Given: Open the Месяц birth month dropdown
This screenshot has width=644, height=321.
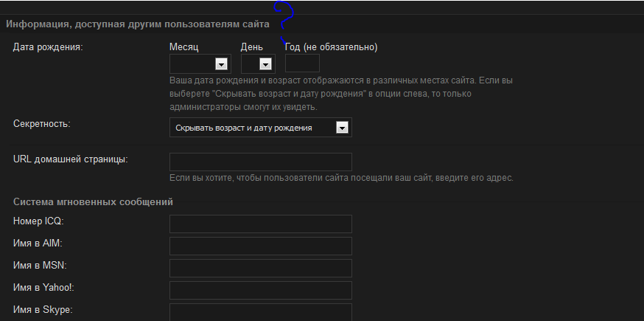Looking at the screenshot, I should (x=200, y=63).
